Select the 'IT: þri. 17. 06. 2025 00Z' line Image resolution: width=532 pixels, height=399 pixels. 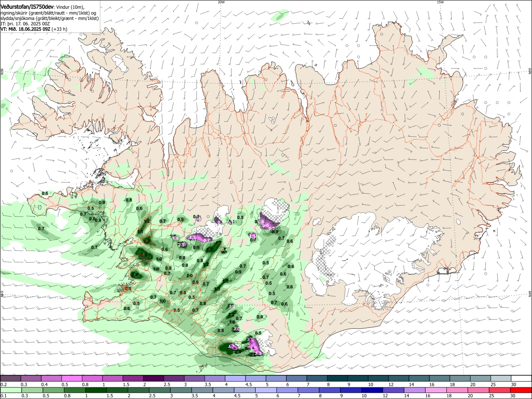coord(25,24)
